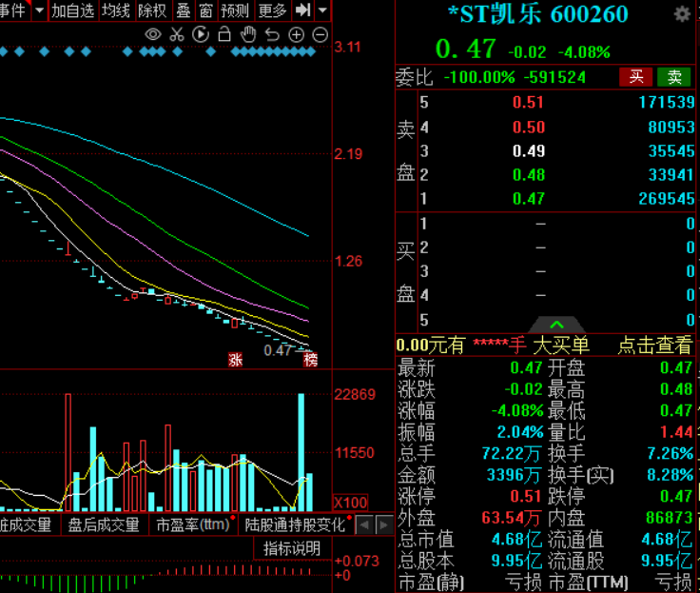Zoom in with the plus circle icon
700x593 pixels.
tap(296, 34)
